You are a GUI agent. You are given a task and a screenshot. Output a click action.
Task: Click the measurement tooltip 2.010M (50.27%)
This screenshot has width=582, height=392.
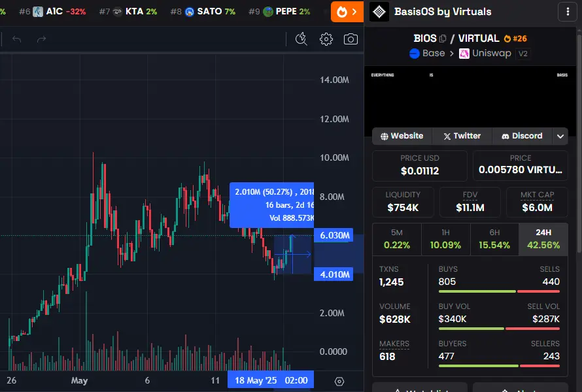[x=271, y=204]
